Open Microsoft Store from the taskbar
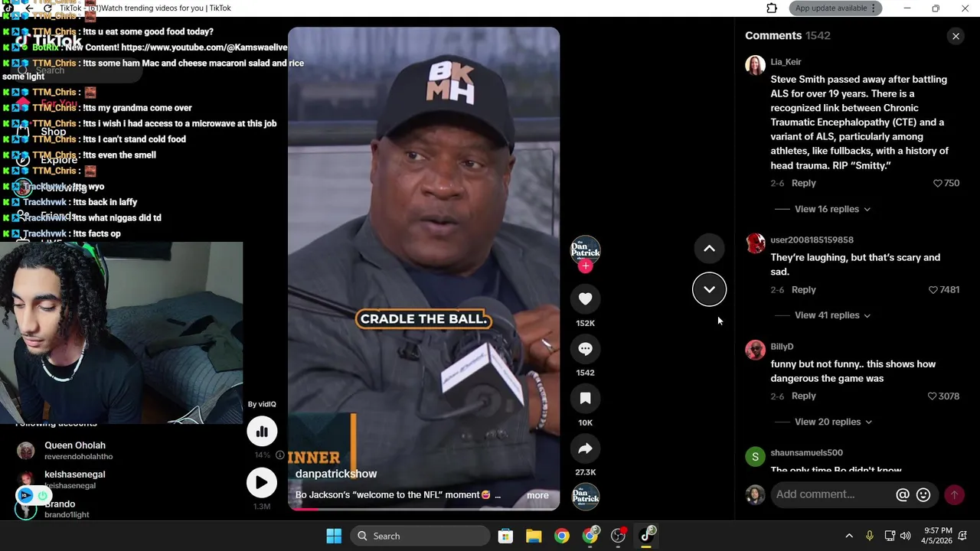980x551 pixels. click(505, 536)
